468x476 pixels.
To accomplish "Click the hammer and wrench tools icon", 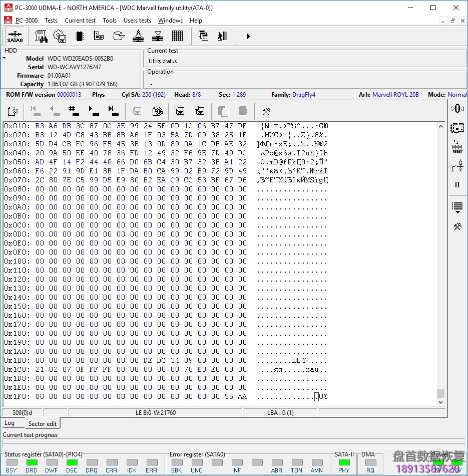I will click(266, 111).
